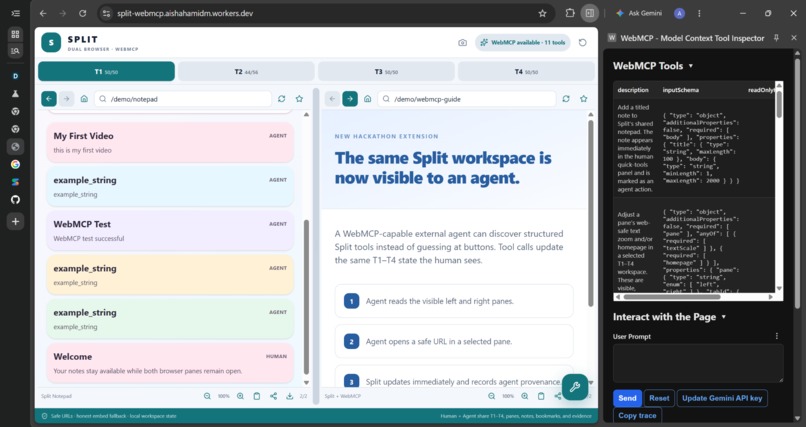Focus the User Prompt text area
This screenshot has width=806, height=427.
click(698, 363)
